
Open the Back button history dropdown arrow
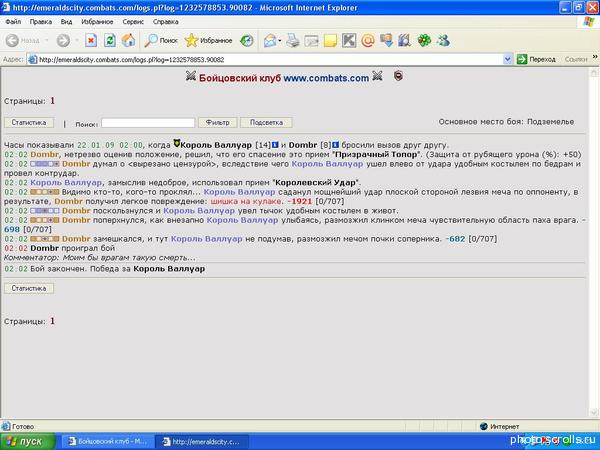(x=47, y=40)
